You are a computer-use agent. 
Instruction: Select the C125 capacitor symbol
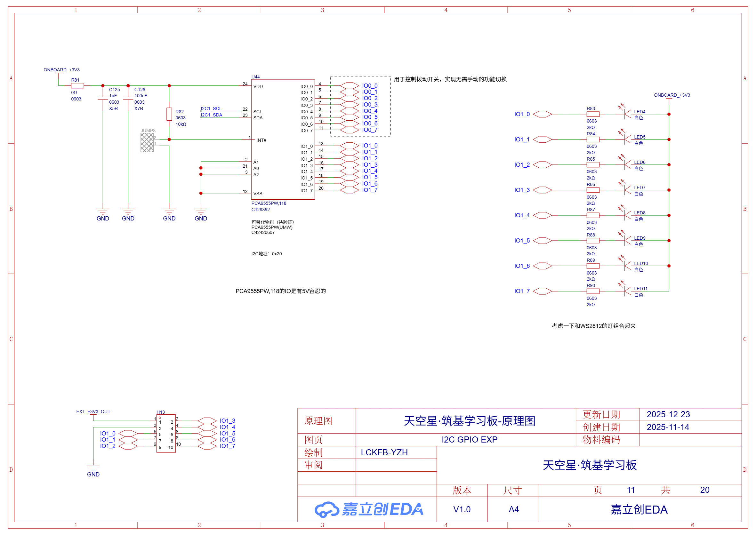(x=103, y=98)
